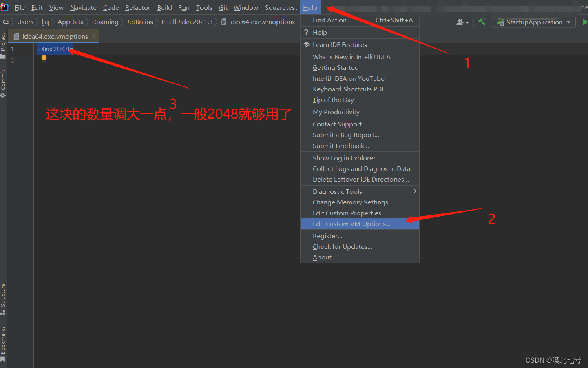Click ljq in the path breadcrumb
This screenshot has width=588, height=368.
(45, 22)
